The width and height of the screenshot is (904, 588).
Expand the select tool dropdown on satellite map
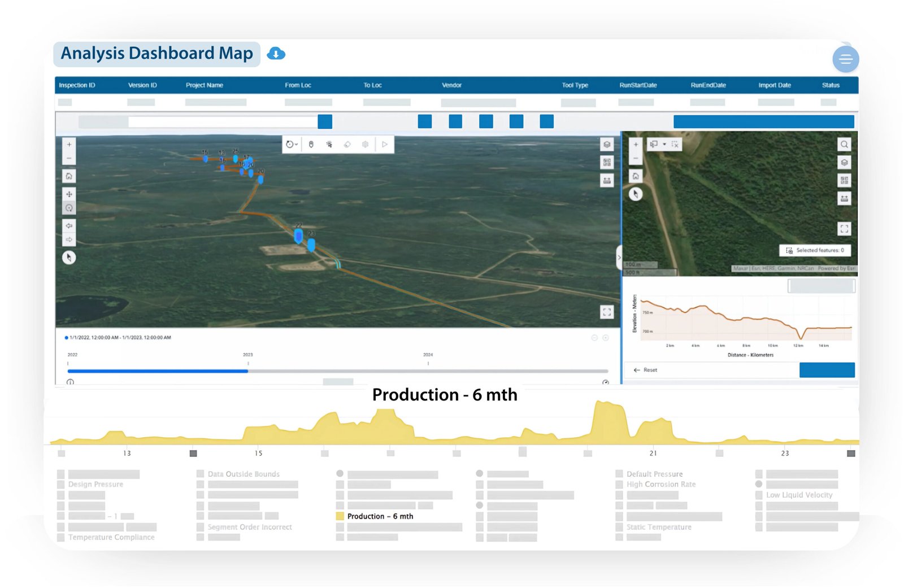pyautogui.click(x=664, y=145)
